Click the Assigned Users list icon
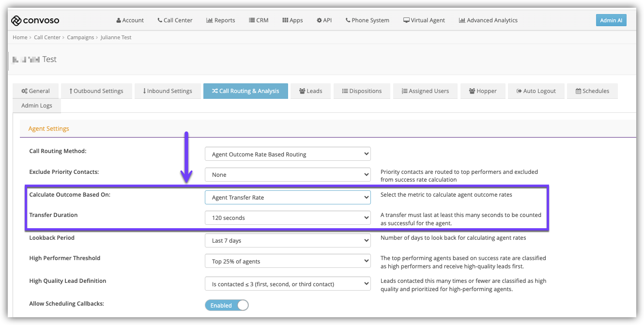Image resolution: width=644 pixels, height=325 pixels. coord(405,91)
